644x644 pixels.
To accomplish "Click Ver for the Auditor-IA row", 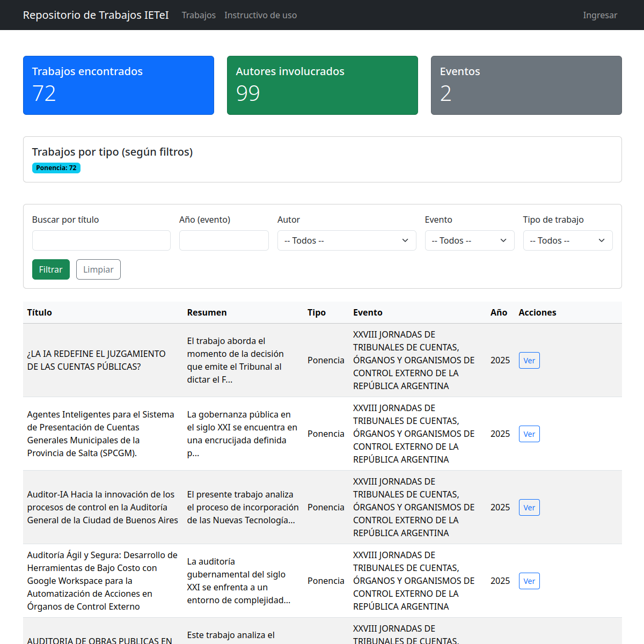I will (x=529, y=507).
